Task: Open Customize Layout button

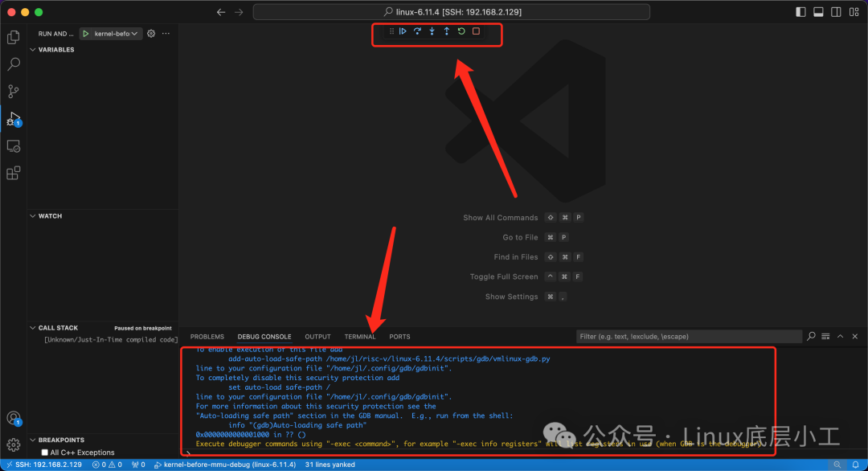Action: (854, 12)
